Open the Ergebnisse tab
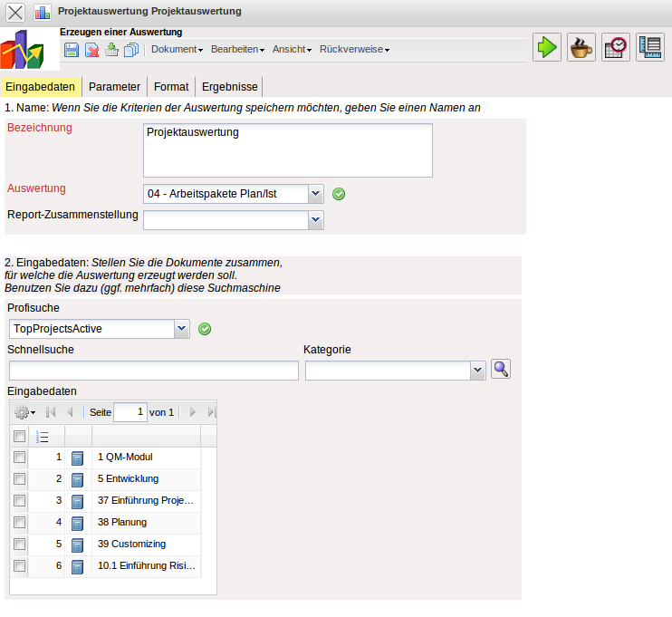Screen dimensions: 672x617 (229, 87)
